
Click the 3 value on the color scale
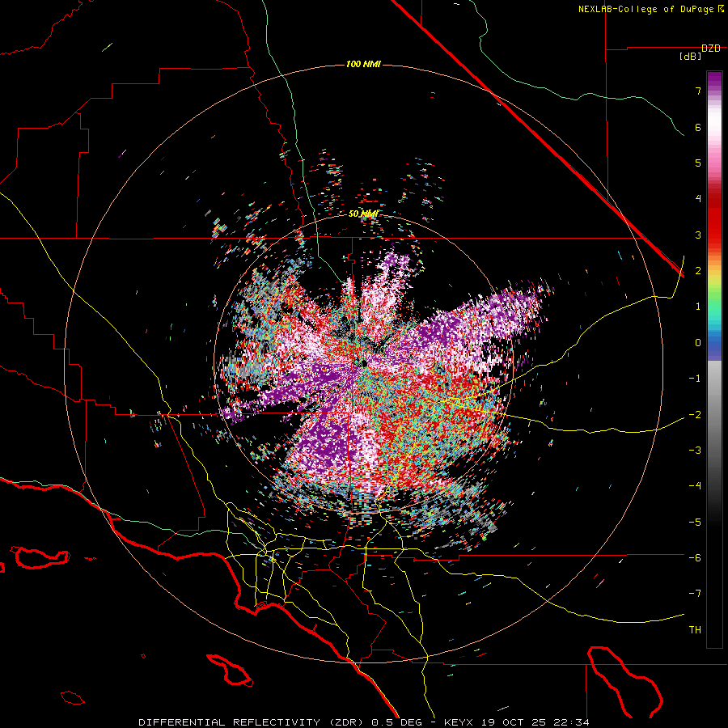point(698,235)
